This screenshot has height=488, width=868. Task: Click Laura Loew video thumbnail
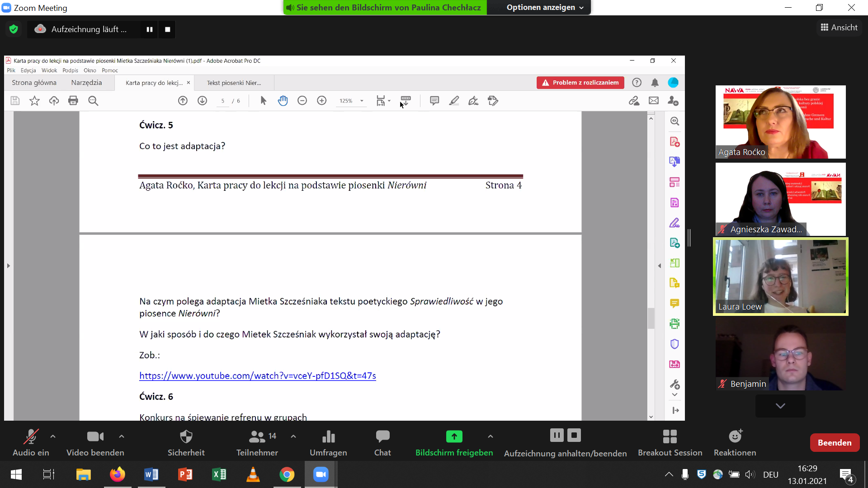780,277
